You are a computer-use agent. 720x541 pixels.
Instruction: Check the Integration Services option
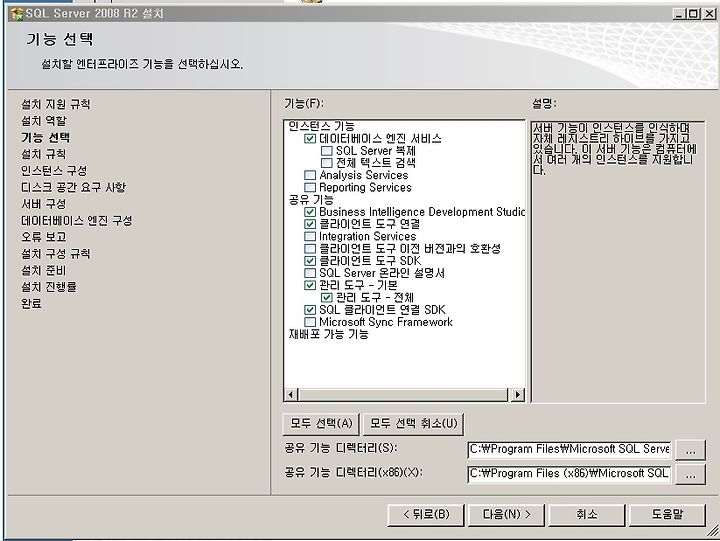pos(310,236)
